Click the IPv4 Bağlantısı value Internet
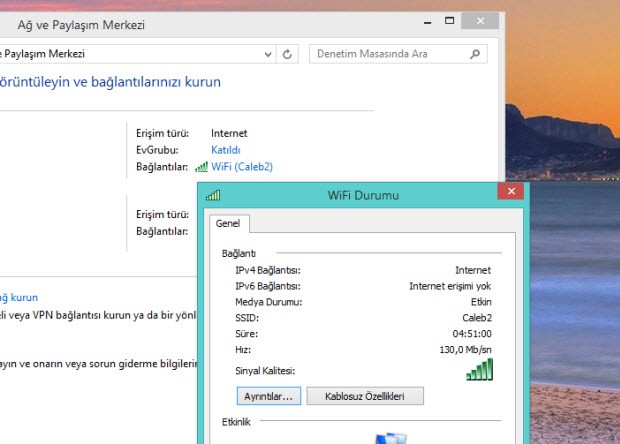Viewport: 620px width, 444px height. (x=473, y=270)
